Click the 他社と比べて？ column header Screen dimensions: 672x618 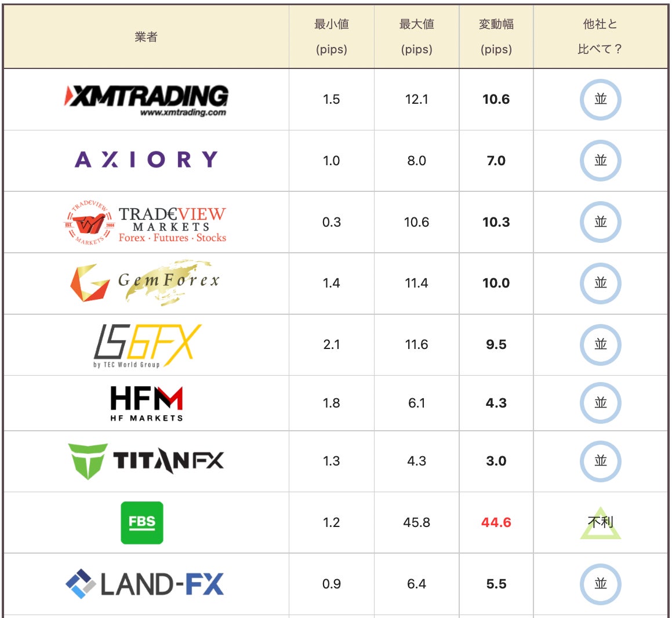point(601,37)
